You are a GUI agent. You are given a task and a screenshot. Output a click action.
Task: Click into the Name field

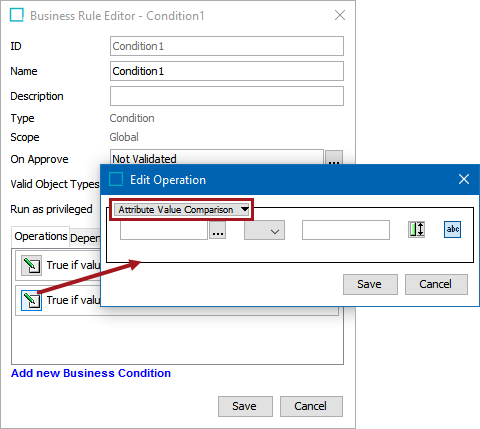pos(227,71)
